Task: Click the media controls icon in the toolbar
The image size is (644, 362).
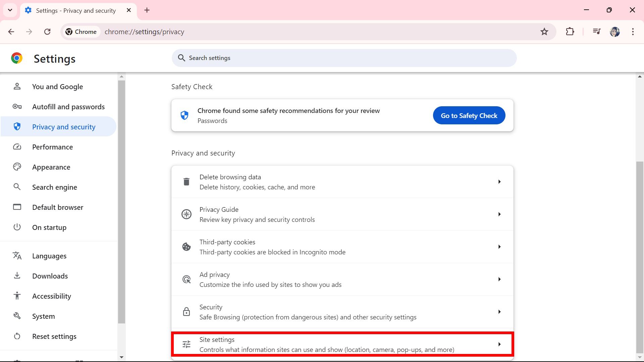Action: 596,32
